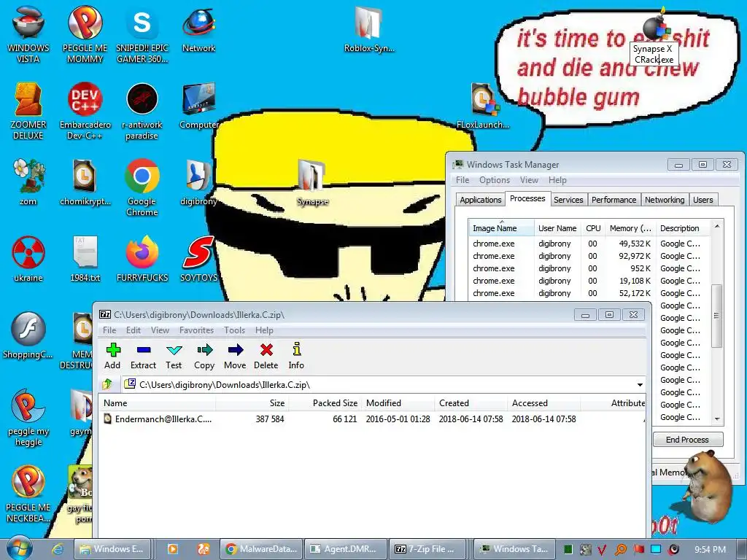
Task: Click the r-antiwork paradise desktop icon
Action: pos(142,112)
